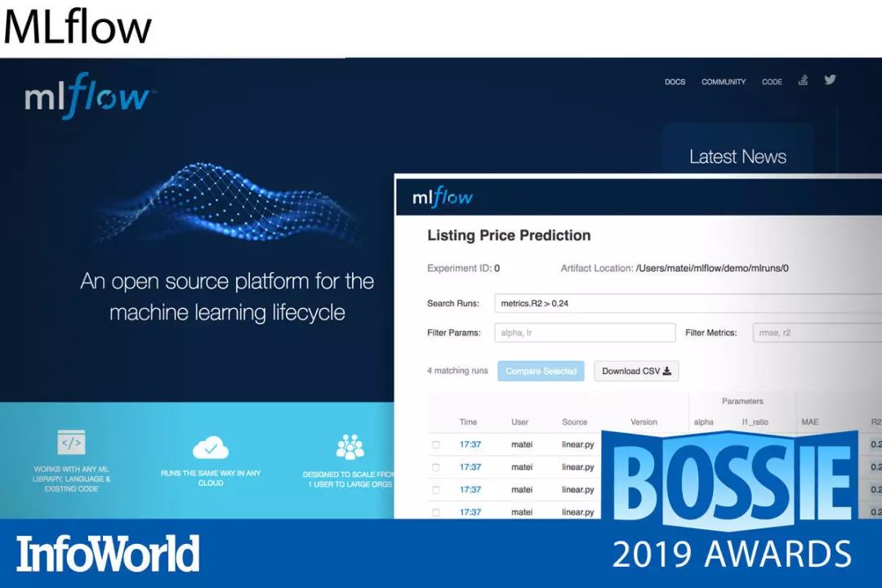Check the third run's checkbox
Image resolution: width=882 pixels, height=588 pixels.
[x=435, y=490]
